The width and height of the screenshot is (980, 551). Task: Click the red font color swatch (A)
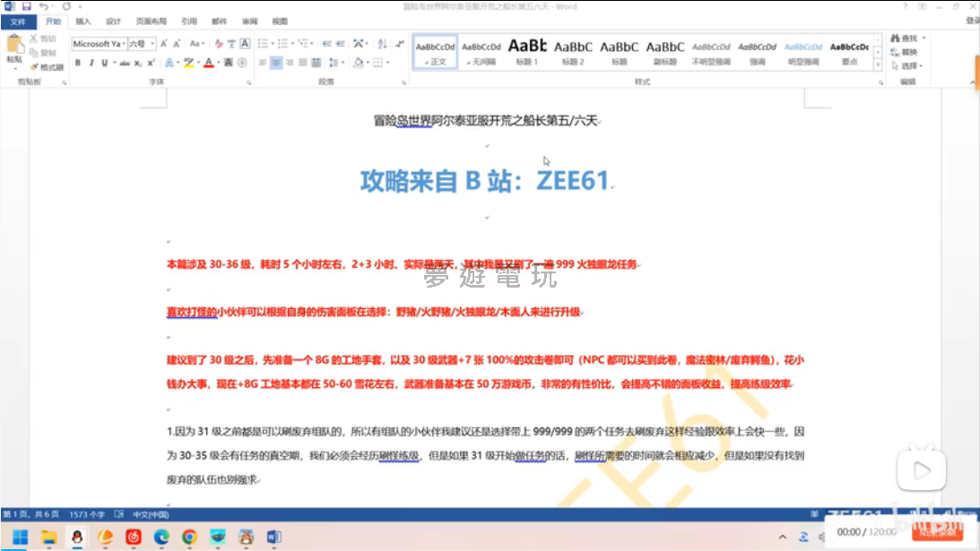(x=207, y=63)
